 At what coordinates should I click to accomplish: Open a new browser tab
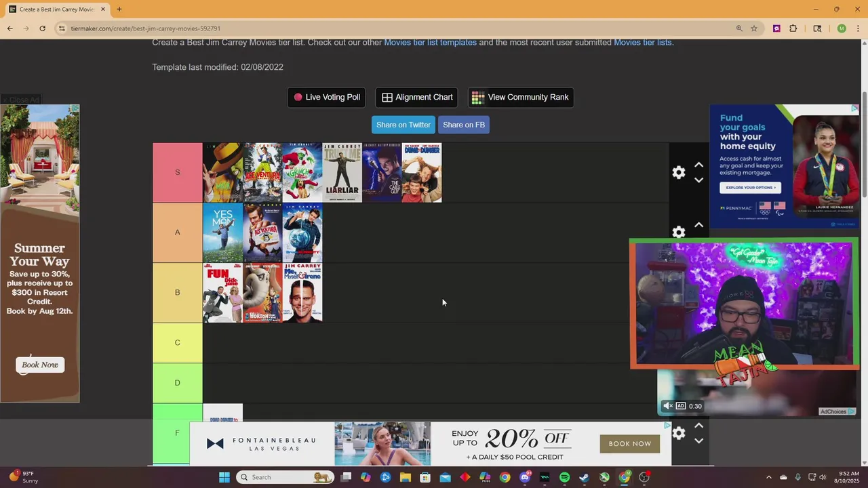[x=119, y=9]
